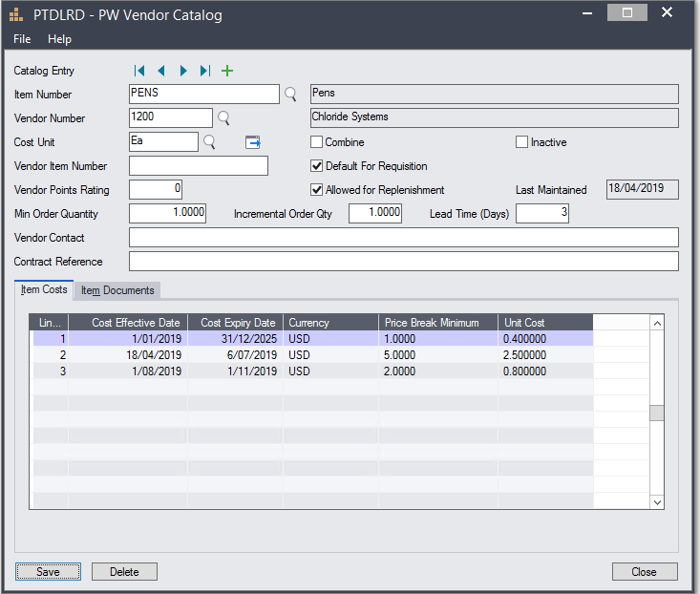
Task: Select cost expiry date 1/11/2019 cell
Action: [236, 371]
